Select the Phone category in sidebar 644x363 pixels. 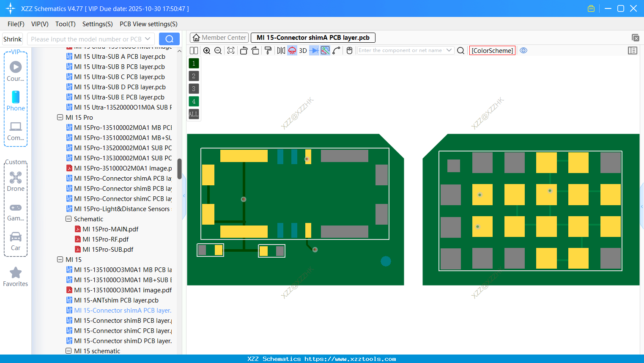click(x=16, y=101)
